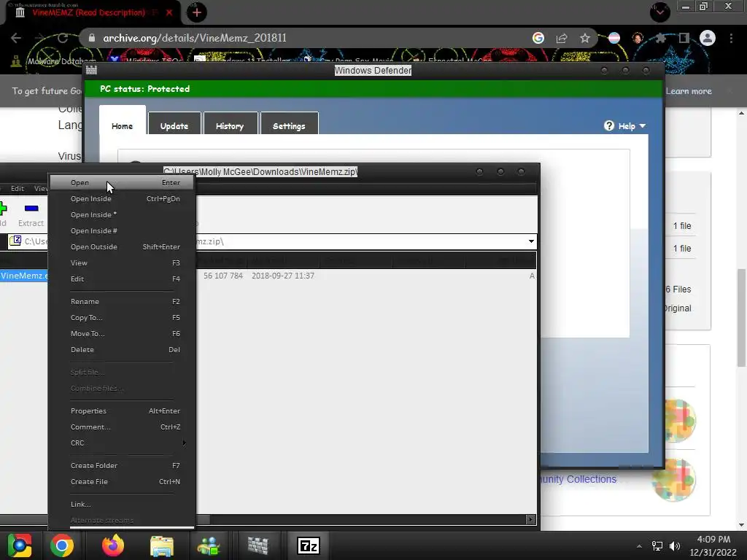Viewport: 747px width, 560px height.
Task: Open the Community Collections link
Action: pos(578,480)
